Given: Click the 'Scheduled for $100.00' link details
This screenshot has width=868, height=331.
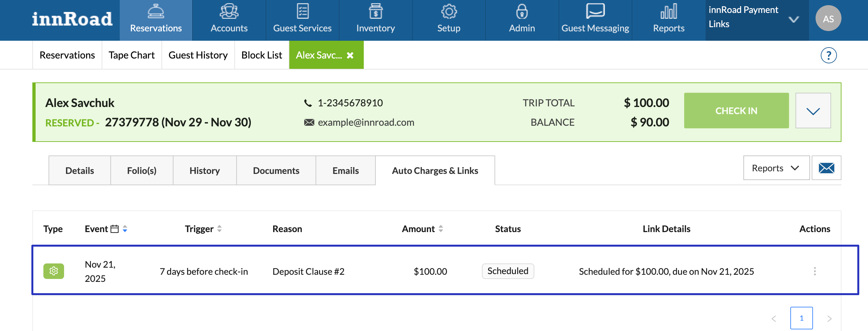Looking at the screenshot, I should click(x=666, y=272).
